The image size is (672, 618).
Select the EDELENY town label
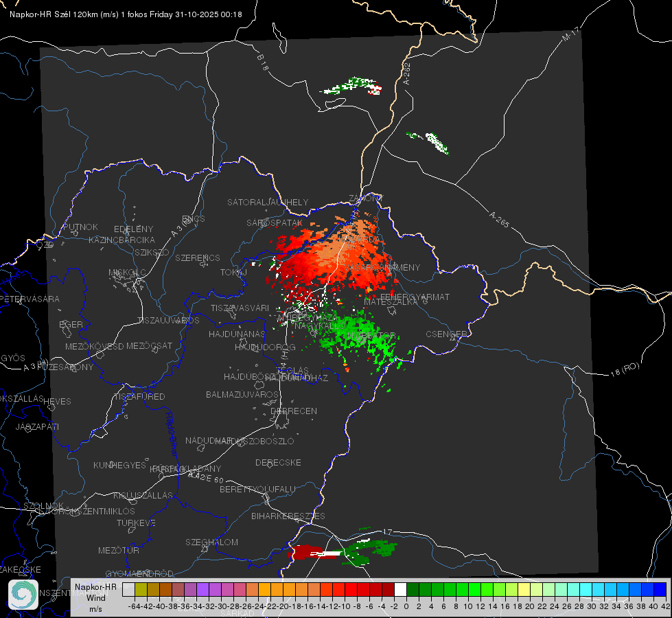point(133,229)
